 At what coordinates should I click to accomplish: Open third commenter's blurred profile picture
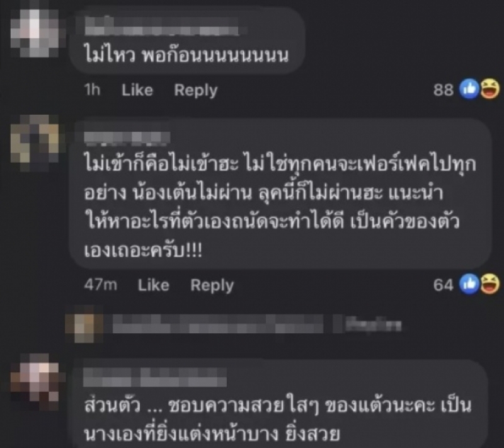35,382
